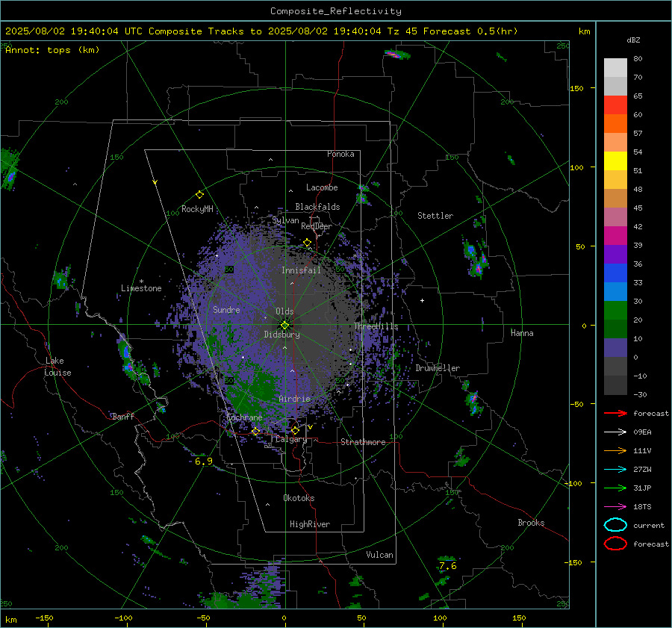
Task: Click the dBZ legend heading
Action: tap(633, 40)
